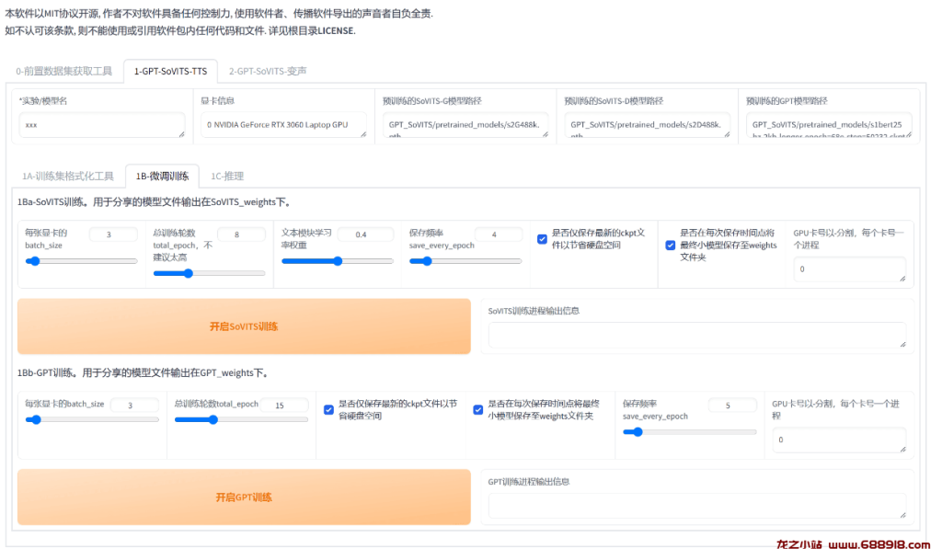Toggle GPT 最终小模型保存至weights checkbox
This screenshot has height=560, width=942.
coord(478,410)
